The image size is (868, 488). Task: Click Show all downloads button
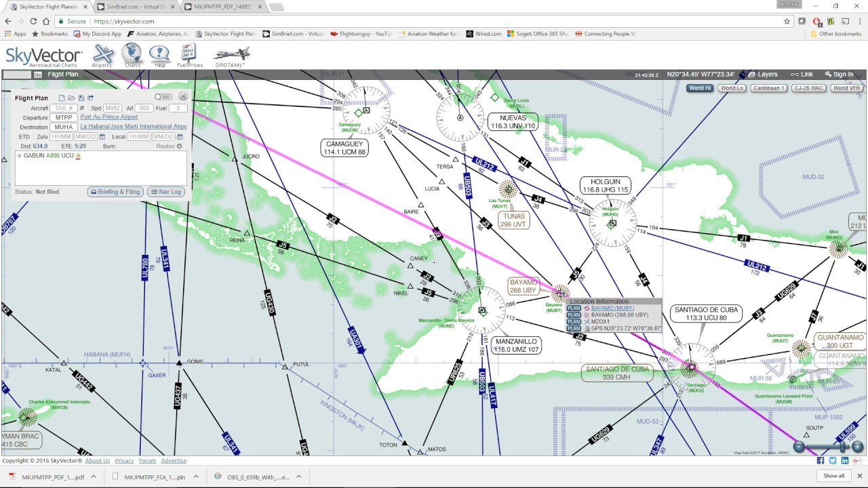[x=834, y=476]
